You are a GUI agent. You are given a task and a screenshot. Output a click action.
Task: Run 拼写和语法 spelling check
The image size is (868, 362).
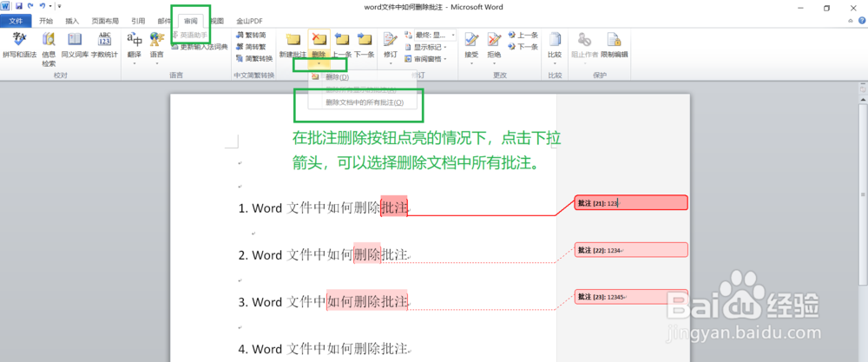point(19,46)
